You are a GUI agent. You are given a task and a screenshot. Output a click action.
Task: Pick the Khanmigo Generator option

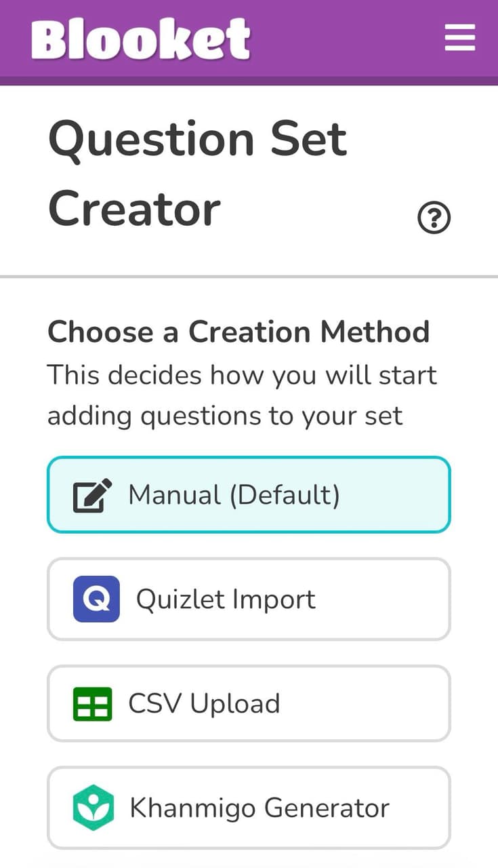coord(249,808)
